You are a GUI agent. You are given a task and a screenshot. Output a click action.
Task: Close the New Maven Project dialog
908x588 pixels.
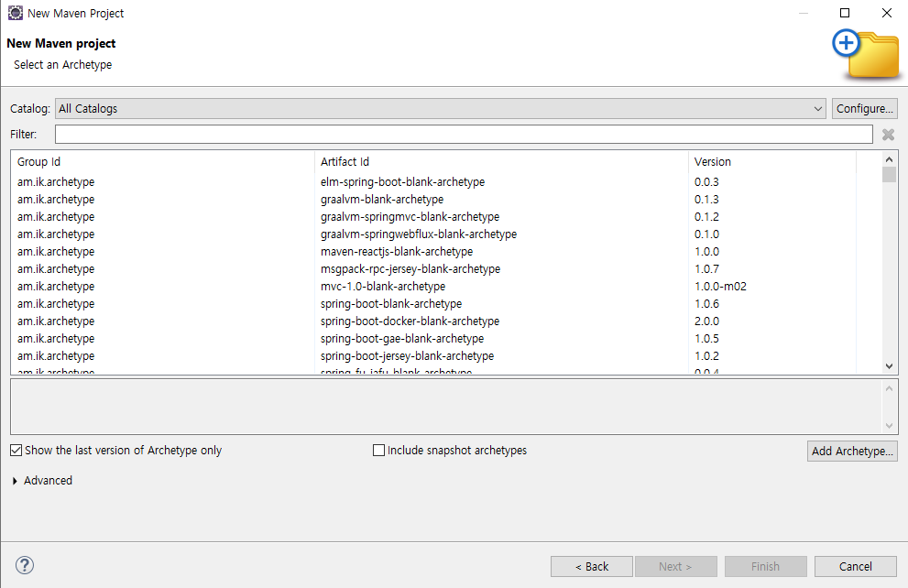[x=887, y=13]
